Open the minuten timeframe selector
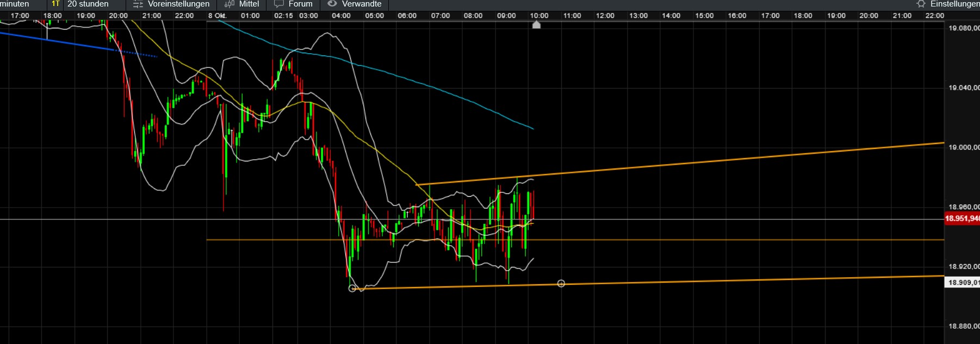 click(15, 4)
